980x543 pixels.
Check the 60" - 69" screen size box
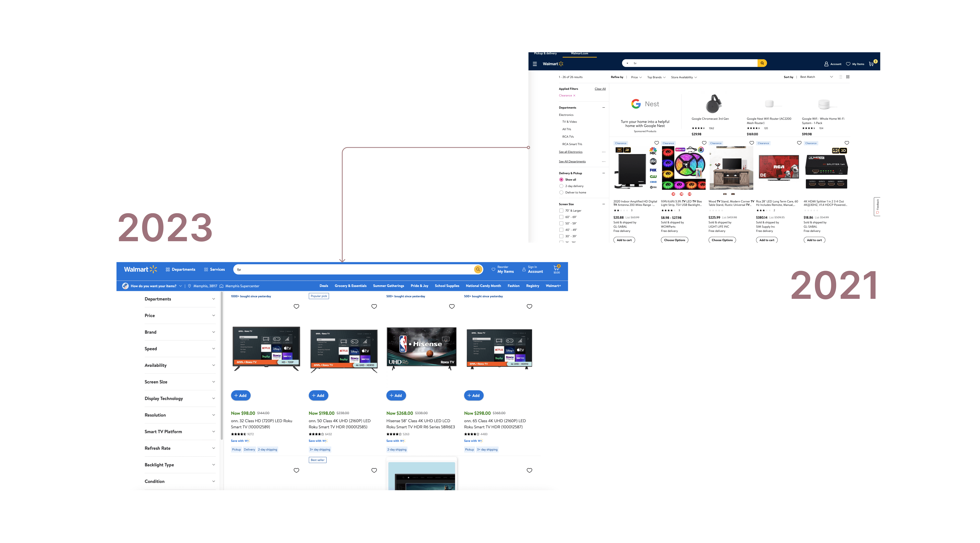coord(561,217)
